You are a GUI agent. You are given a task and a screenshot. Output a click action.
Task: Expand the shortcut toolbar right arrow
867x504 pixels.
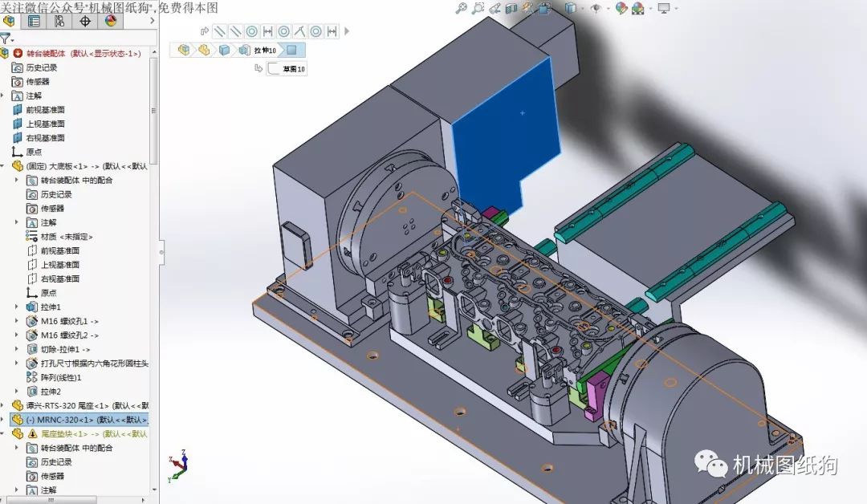[x=347, y=31]
